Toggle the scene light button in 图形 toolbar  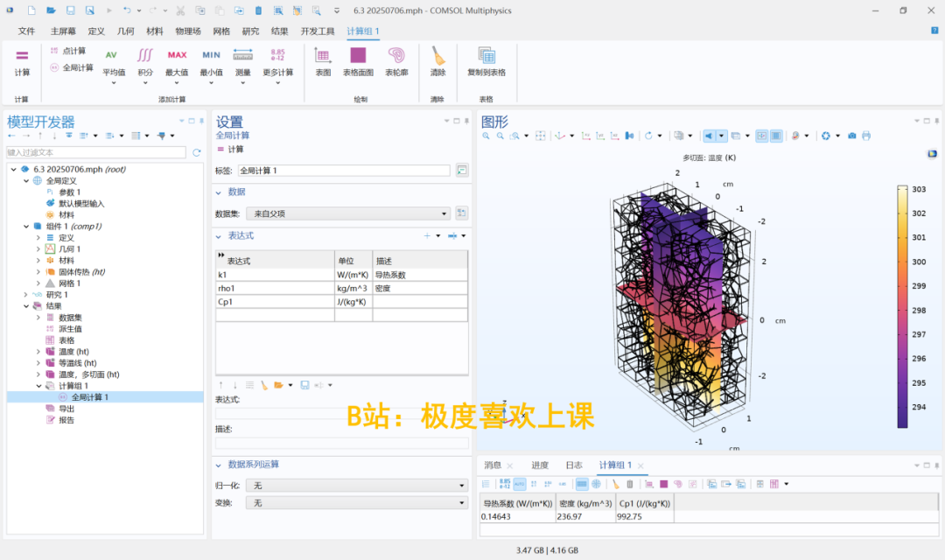[708, 136]
